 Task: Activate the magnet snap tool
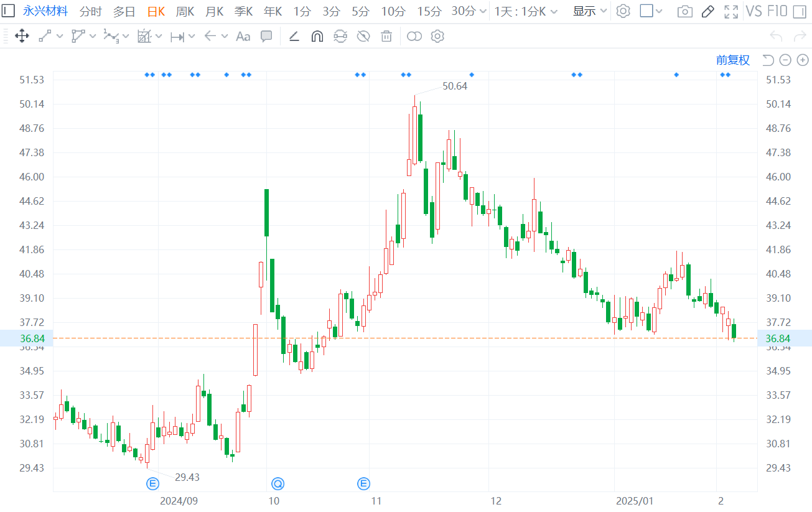(317, 36)
